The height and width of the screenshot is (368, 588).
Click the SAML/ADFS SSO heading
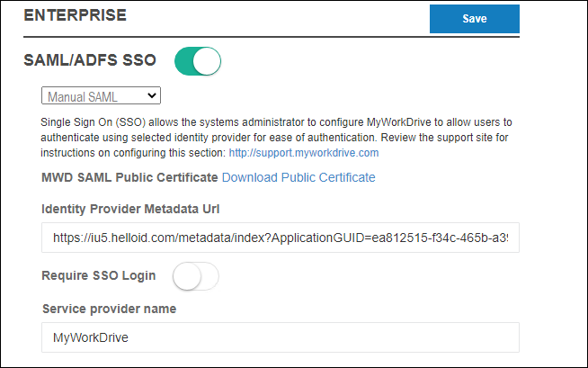pos(90,60)
